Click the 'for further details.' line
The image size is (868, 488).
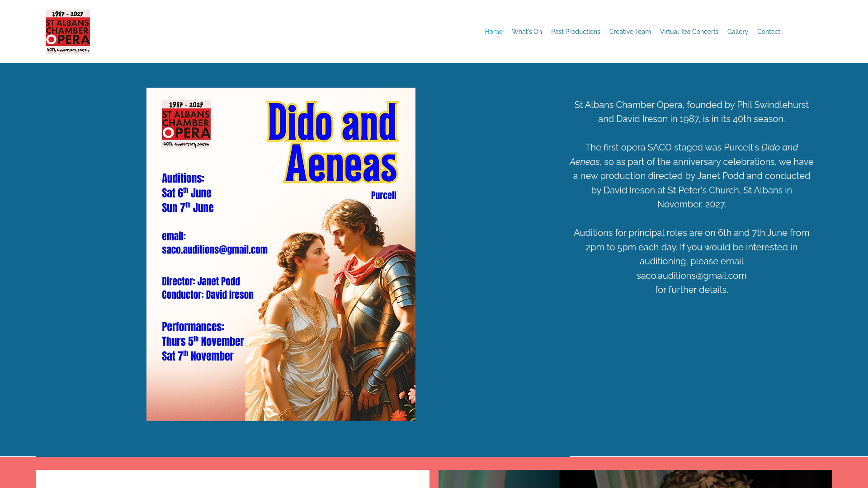point(692,290)
